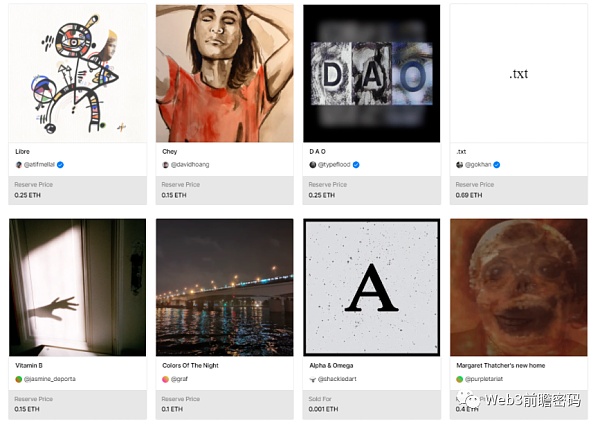Click the 0.69 ETH reserve price box
This screenshot has height=426, width=600.
[x=518, y=190]
